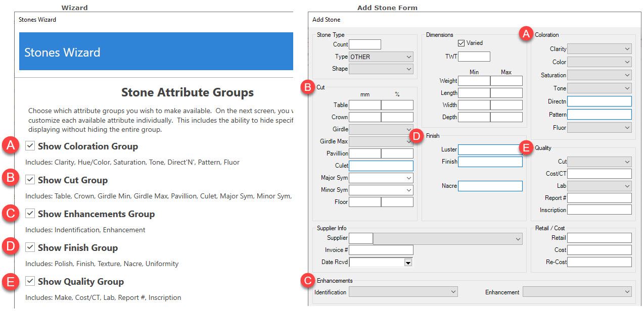
Task: Open the stone Type dropdown
Action: [x=381, y=57]
